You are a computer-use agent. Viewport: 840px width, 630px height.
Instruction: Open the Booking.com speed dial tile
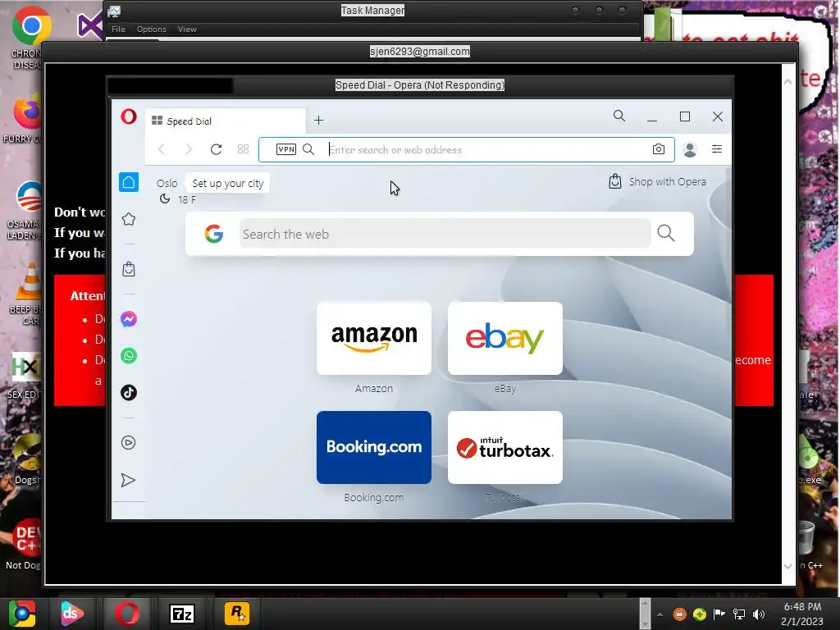(374, 447)
